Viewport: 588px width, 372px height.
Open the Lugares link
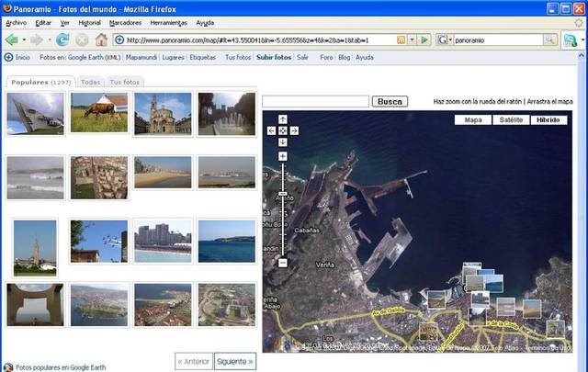click(174, 57)
